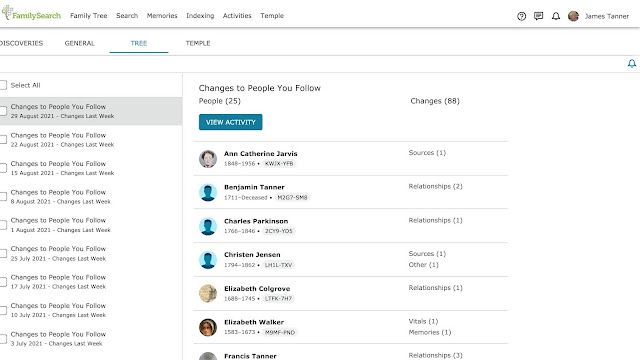Screen dimensions: 640x360
Task: Copy the KWJX-YFB person ID
Action: click(x=279, y=164)
